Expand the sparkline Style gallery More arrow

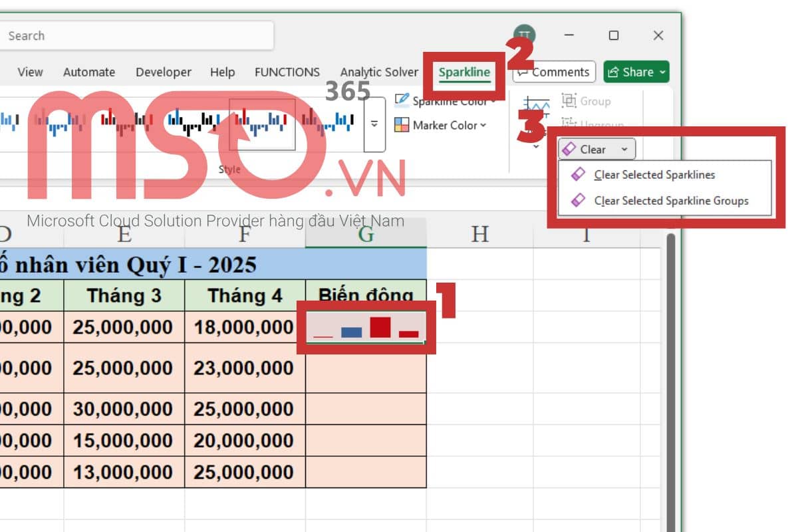[374, 124]
